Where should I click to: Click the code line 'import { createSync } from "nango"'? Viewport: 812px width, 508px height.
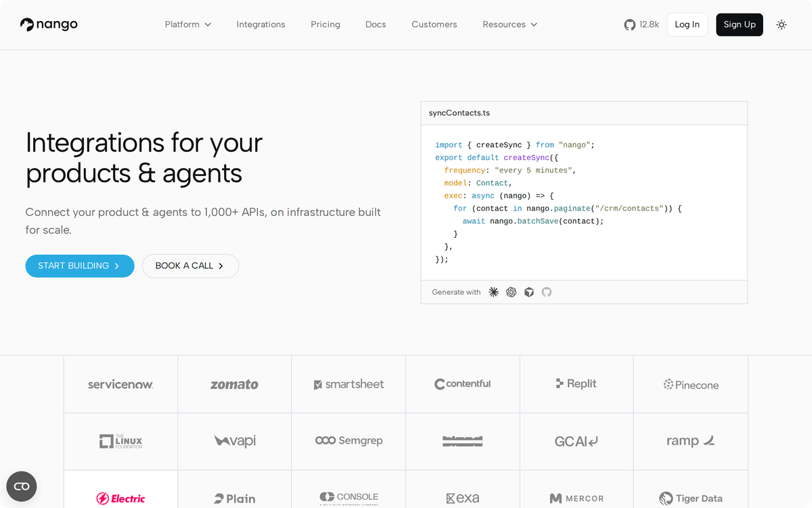pos(515,145)
